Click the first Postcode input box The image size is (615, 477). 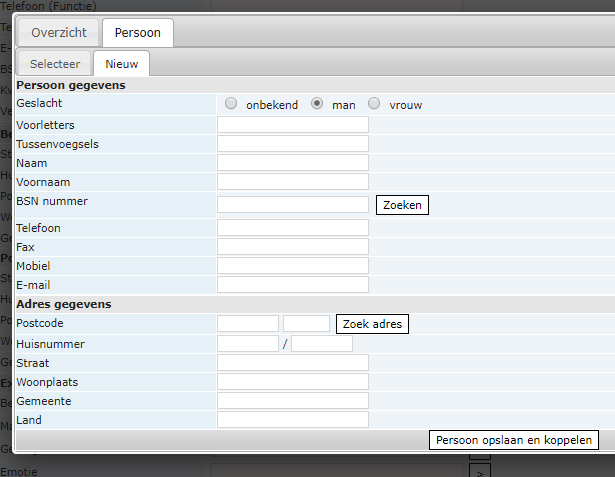(x=248, y=324)
